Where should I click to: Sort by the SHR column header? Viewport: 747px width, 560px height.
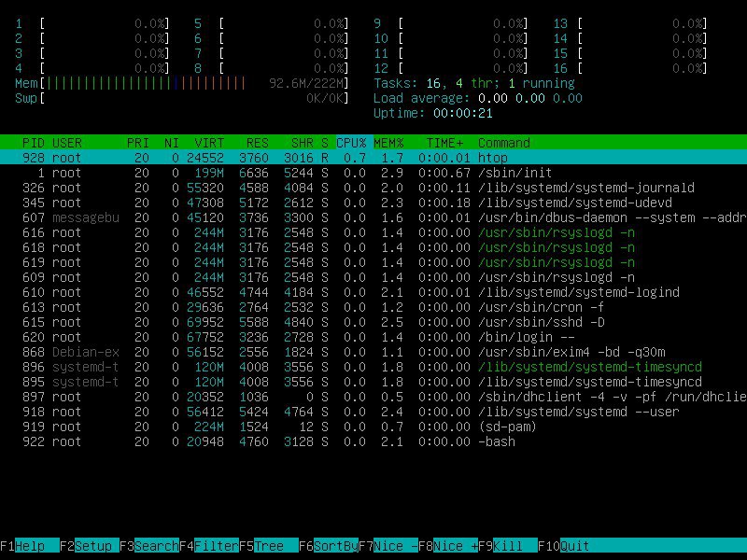[303, 143]
